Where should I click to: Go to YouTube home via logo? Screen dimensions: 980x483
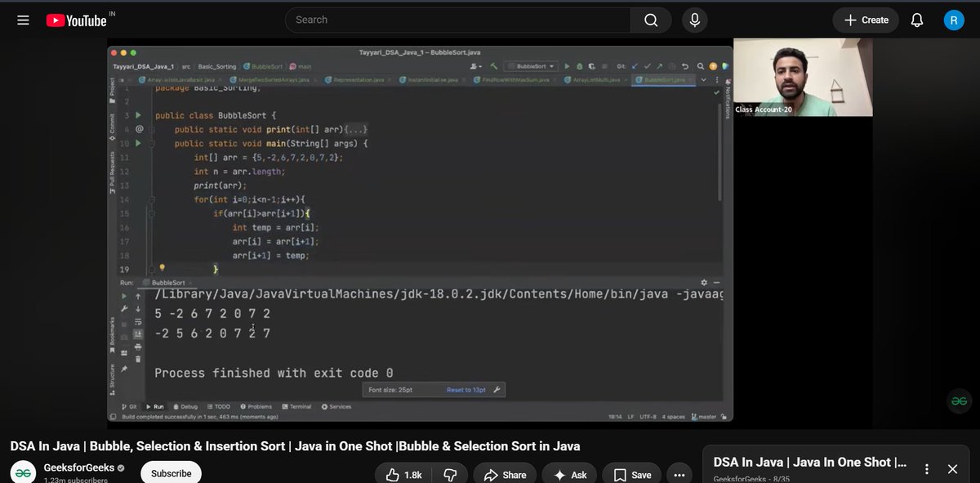pos(76,20)
